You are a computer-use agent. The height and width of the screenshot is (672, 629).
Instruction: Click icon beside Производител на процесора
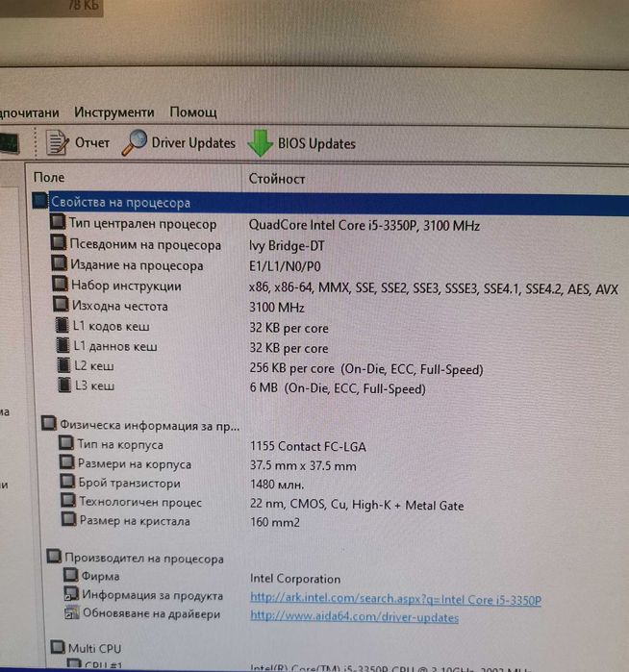click(54, 557)
